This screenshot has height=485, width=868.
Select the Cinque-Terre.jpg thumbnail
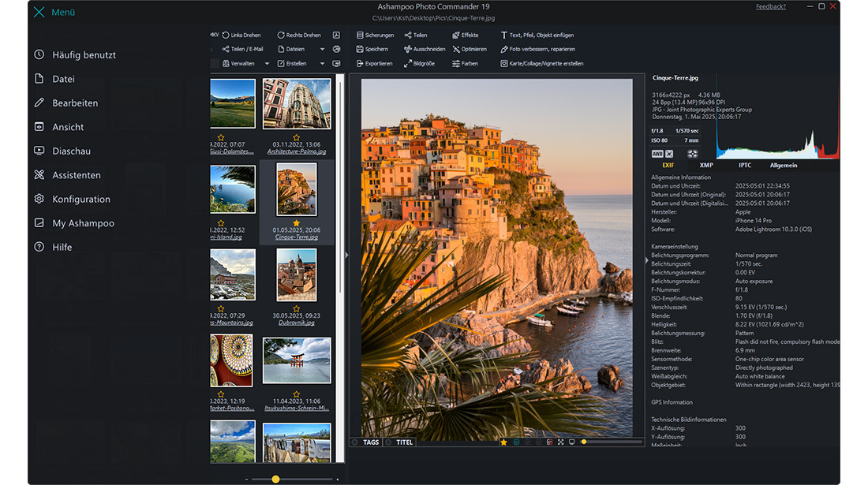point(297,189)
